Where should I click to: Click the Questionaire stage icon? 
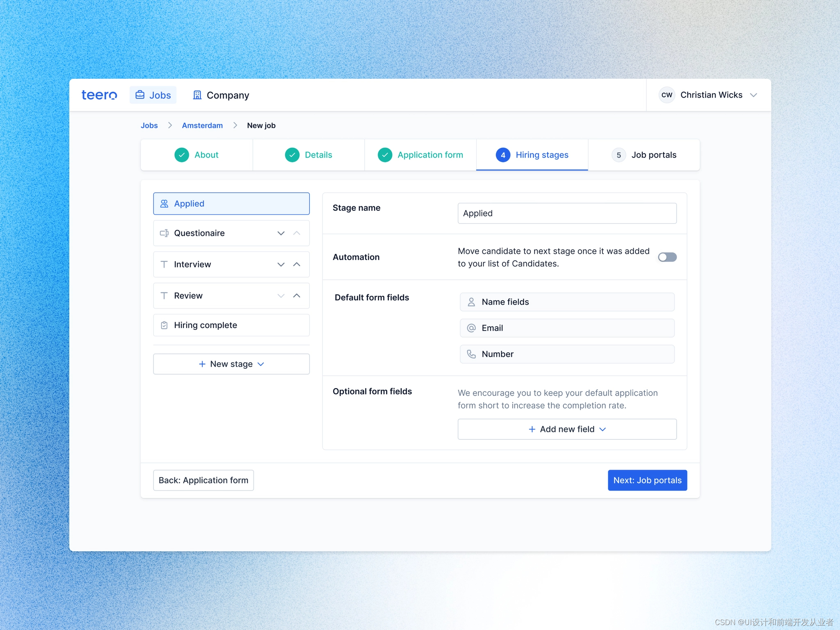(164, 233)
